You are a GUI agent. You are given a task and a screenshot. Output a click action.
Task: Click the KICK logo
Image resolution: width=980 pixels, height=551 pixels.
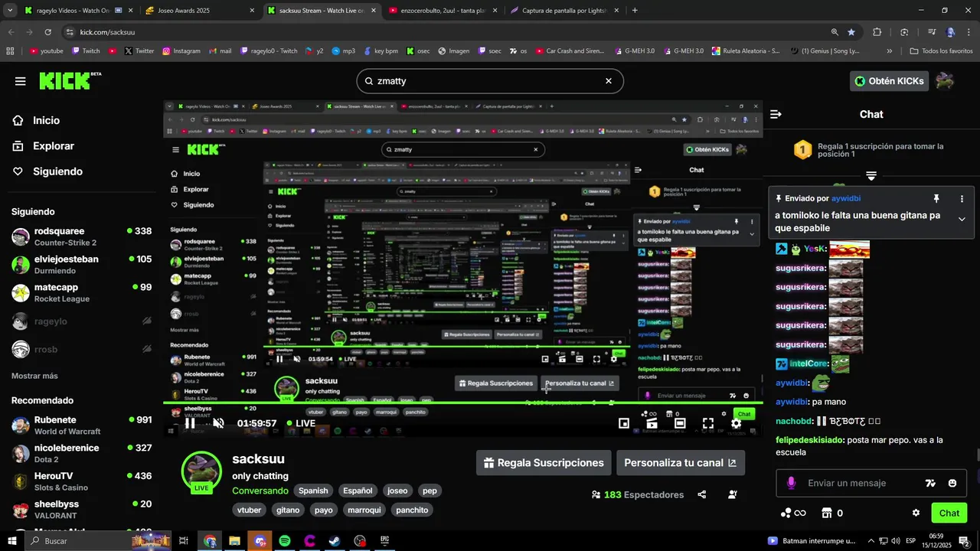tap(70, 81)
